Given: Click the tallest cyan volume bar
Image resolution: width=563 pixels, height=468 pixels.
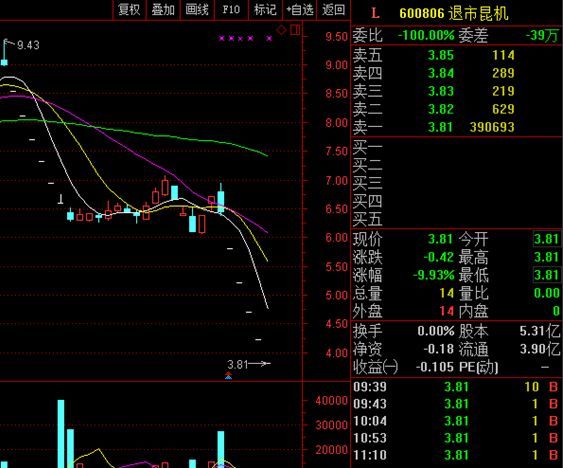Looking at the screenshot, I should [61, 434].
